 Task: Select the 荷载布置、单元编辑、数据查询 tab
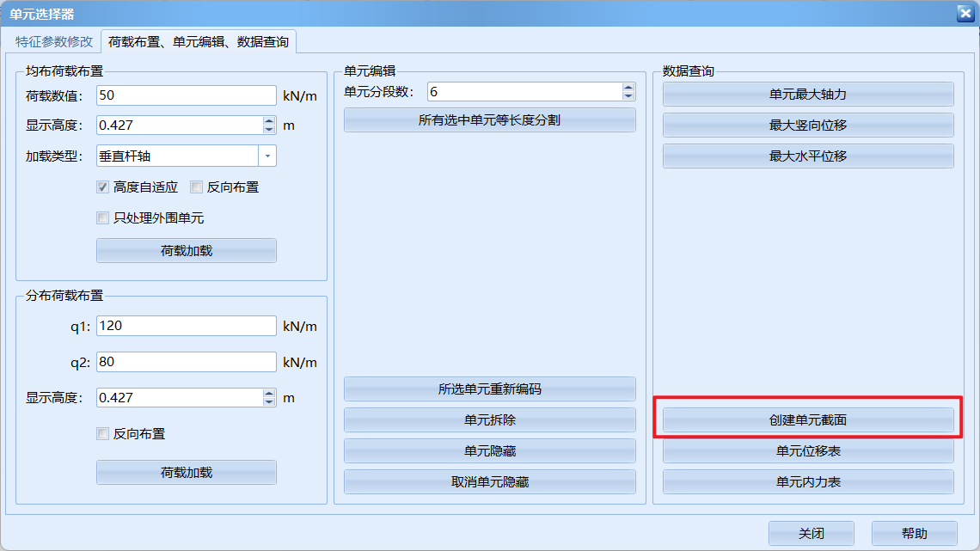coord(199,41)
